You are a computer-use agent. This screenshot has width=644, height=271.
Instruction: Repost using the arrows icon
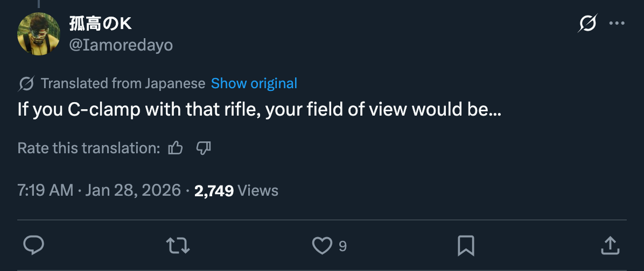178,246
